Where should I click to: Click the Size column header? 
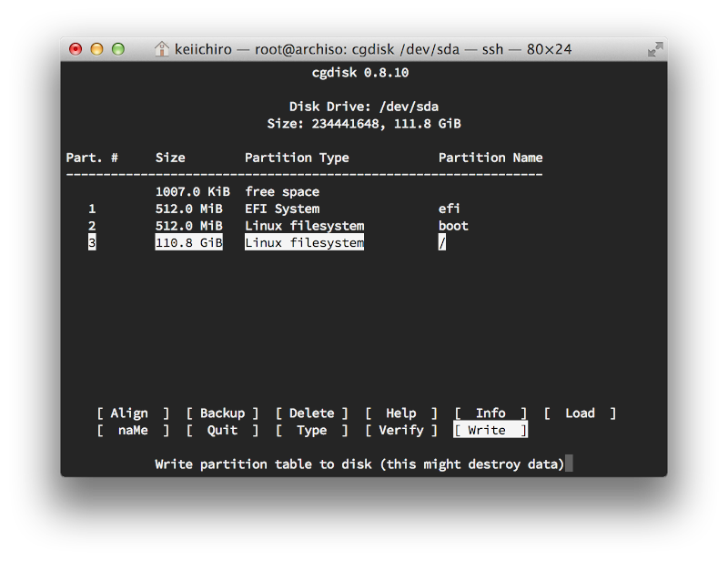coord(170,158)
